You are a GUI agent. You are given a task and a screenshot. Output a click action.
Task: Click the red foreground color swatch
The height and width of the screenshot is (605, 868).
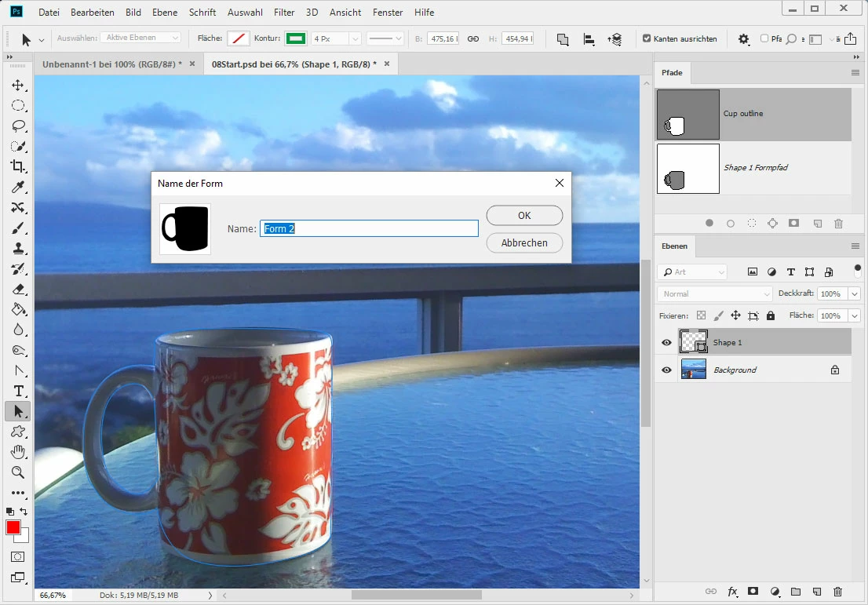click(13, 527)
